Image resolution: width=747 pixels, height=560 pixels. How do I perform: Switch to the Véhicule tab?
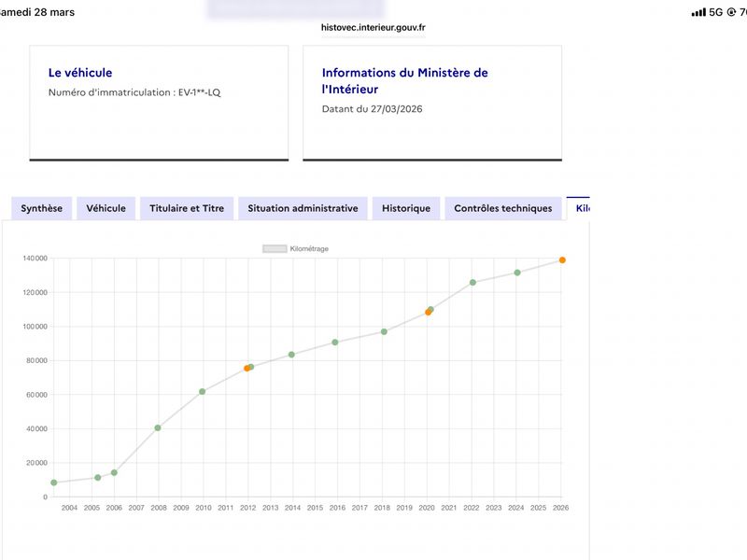tap(106, 208)
